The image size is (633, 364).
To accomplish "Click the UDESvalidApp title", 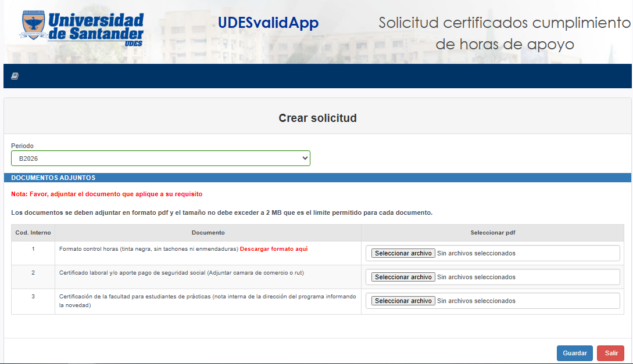I will point(269,23).
